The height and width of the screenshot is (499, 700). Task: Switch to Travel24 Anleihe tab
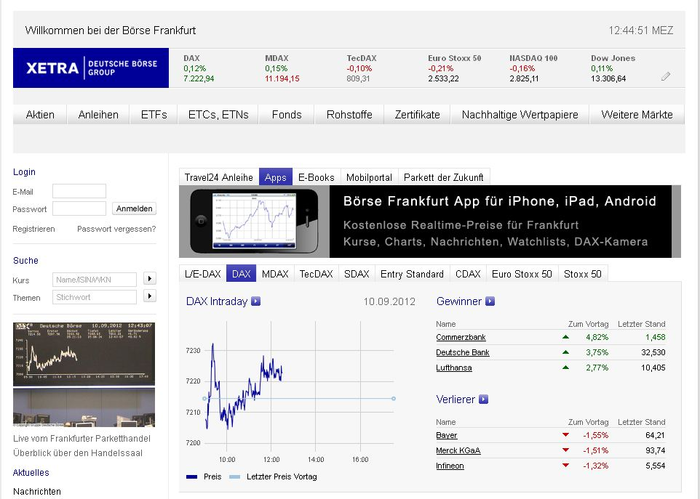click(x=219, y=177)
